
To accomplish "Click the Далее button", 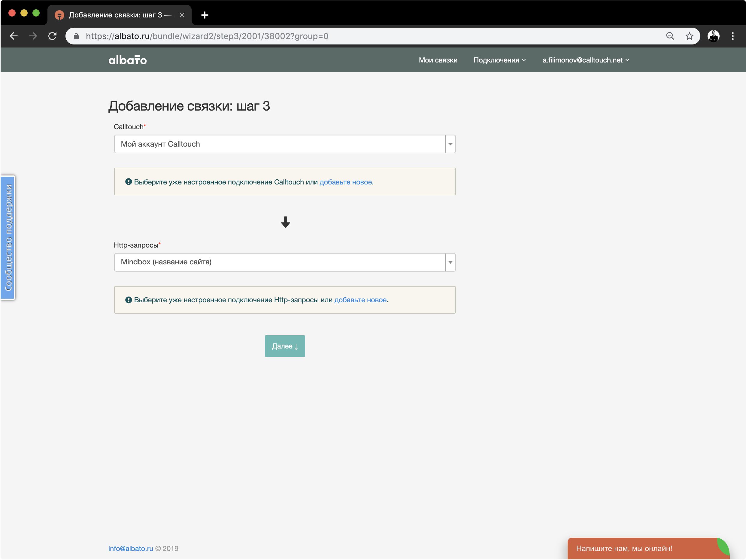I will click(285, 346).
